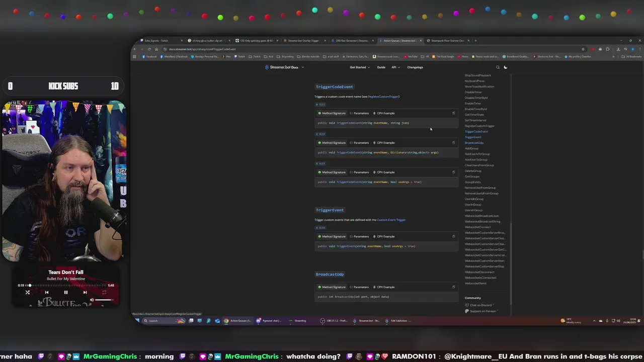Show hidden system tray icons

click(594, 321)
